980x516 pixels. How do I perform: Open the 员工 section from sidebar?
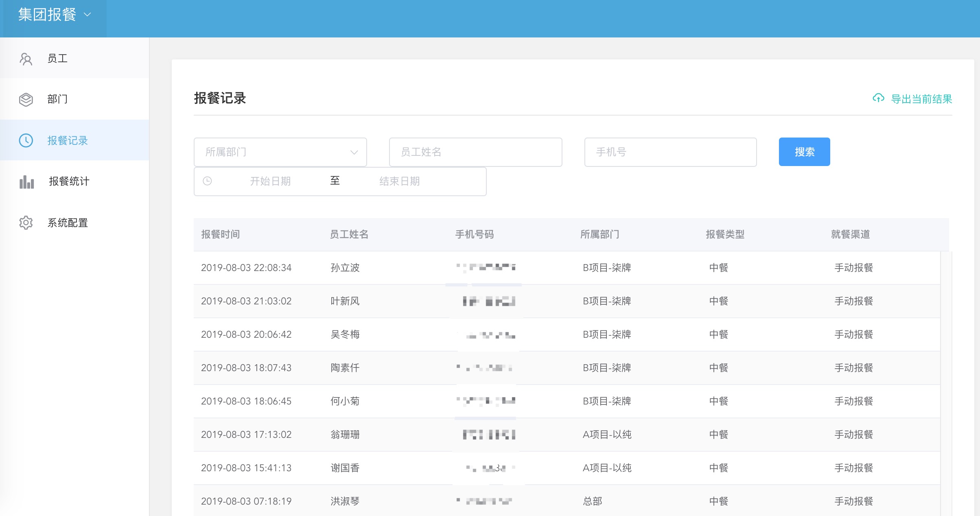point(58,58)
